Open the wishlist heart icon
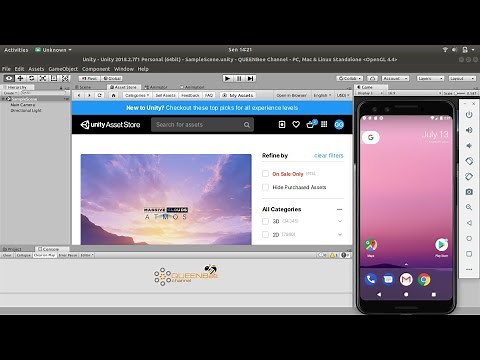The height and width of the screenshot is (360, 480). pos(296,124)
